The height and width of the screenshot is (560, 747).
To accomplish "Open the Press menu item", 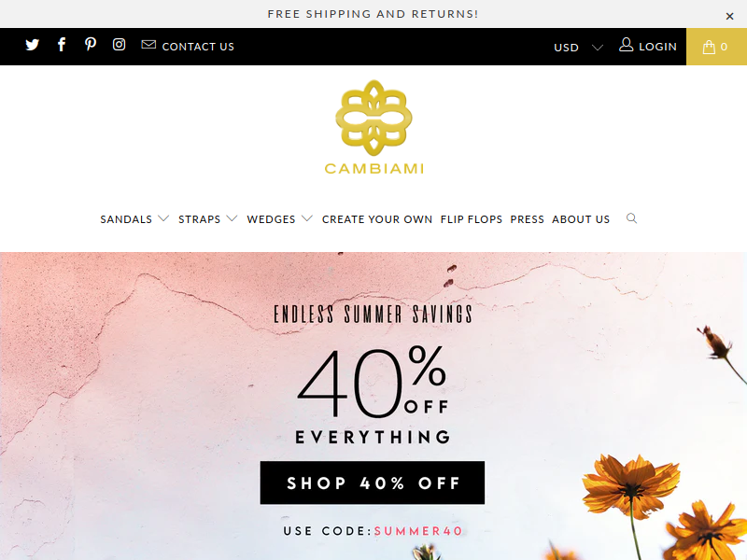I will coord(528,219).
